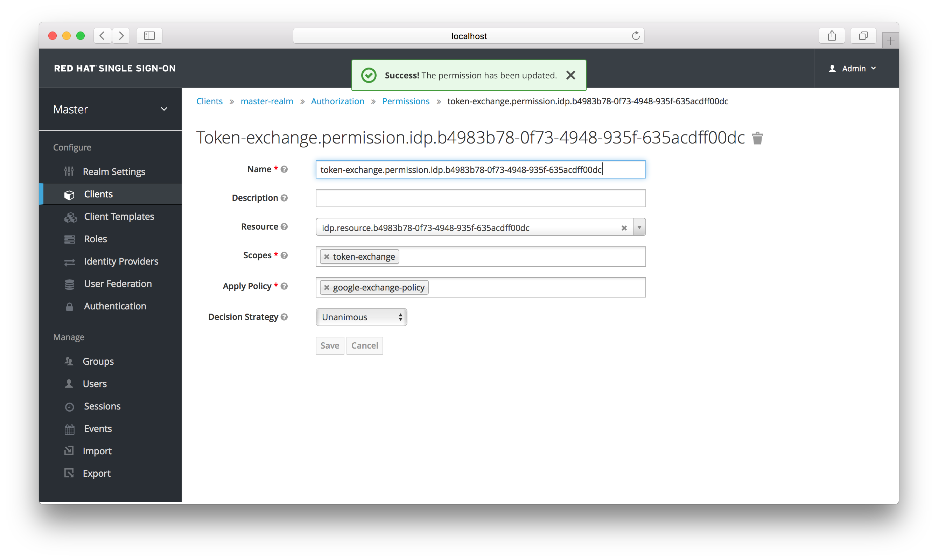This screenshot has height=560, width=938.
Task: Click the Authorization breadcrumb link
Action: pyautogui.click(x=337, y=101)
